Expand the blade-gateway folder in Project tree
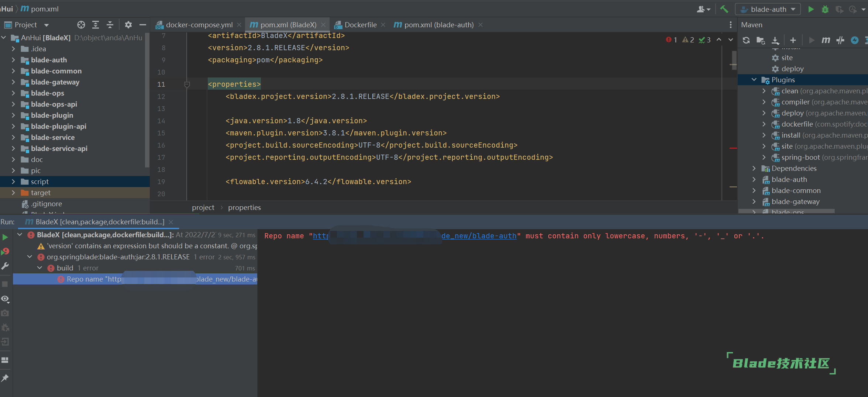The image size is (868, 397). [x=14, y=82]
